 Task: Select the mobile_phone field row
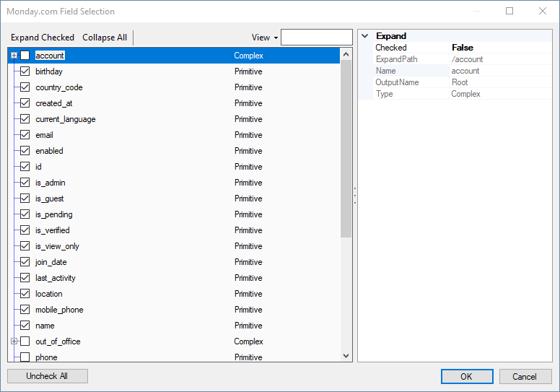coord(175,310)
